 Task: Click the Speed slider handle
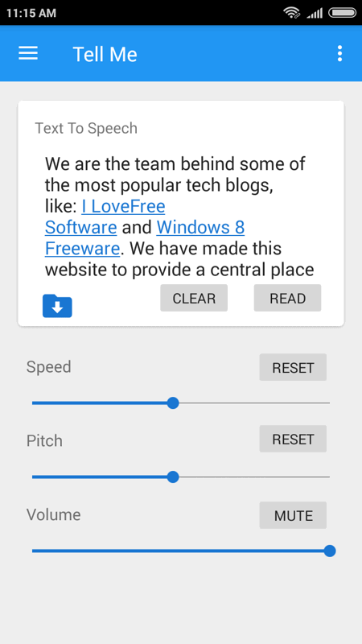(173, 403)
